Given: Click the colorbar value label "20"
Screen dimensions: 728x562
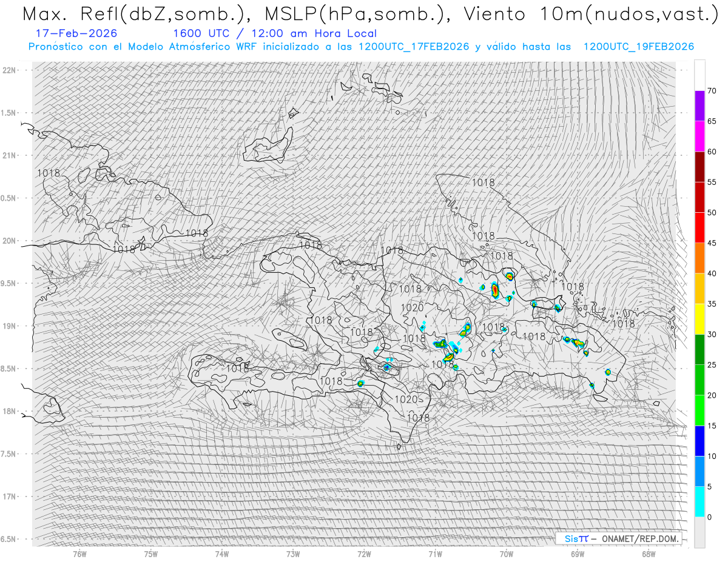Looking at the screenshot, I should click(x=712, y=395).
